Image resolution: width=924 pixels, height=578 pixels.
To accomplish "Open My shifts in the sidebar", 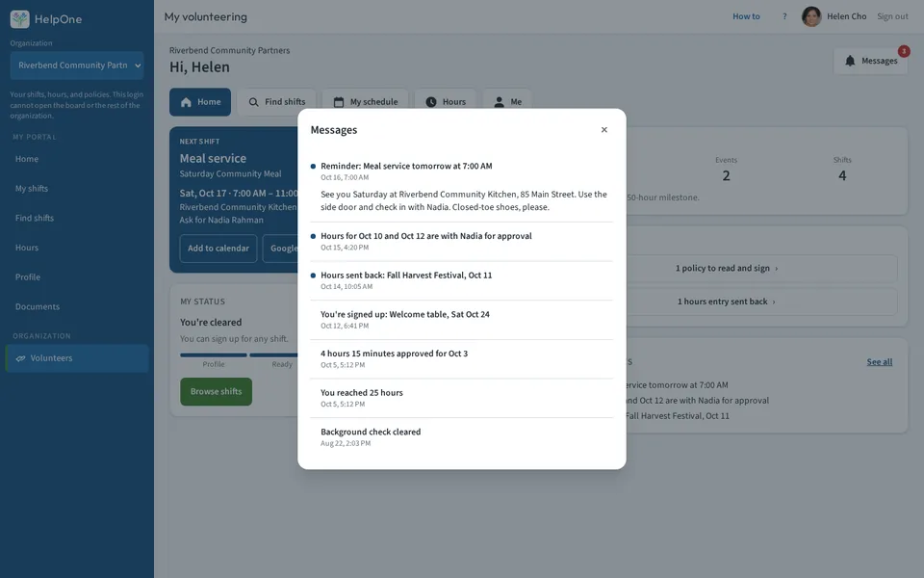I will [77, 189].
